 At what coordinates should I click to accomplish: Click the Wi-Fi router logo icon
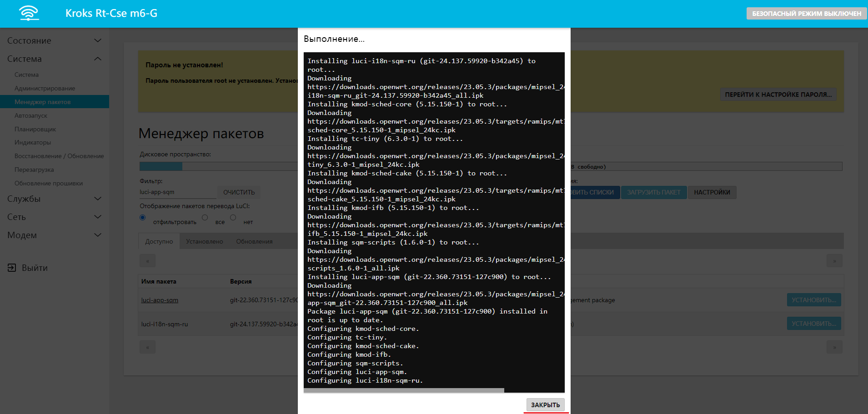point(29,13)
